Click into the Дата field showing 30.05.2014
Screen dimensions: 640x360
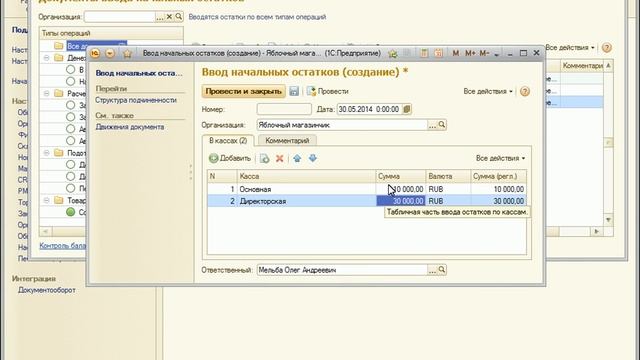click(x=369, y=109)
